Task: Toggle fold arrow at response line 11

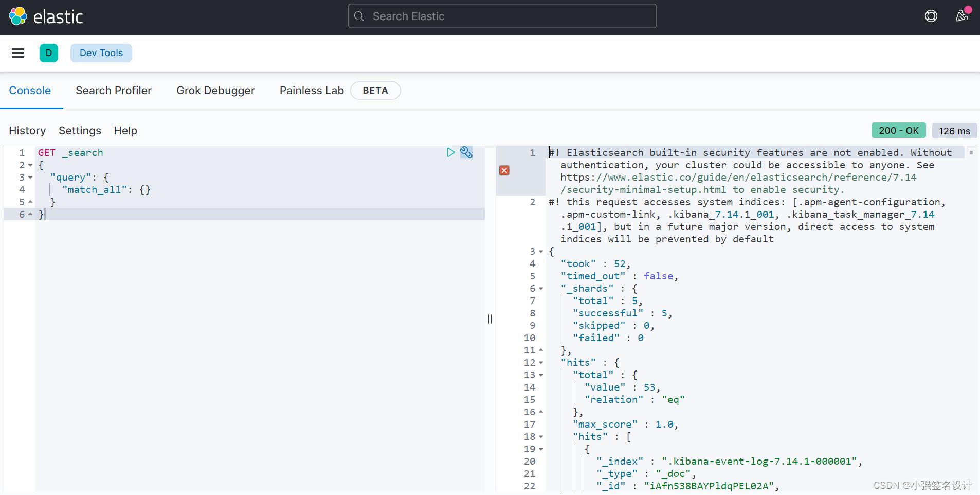Action: pos(541,350)
